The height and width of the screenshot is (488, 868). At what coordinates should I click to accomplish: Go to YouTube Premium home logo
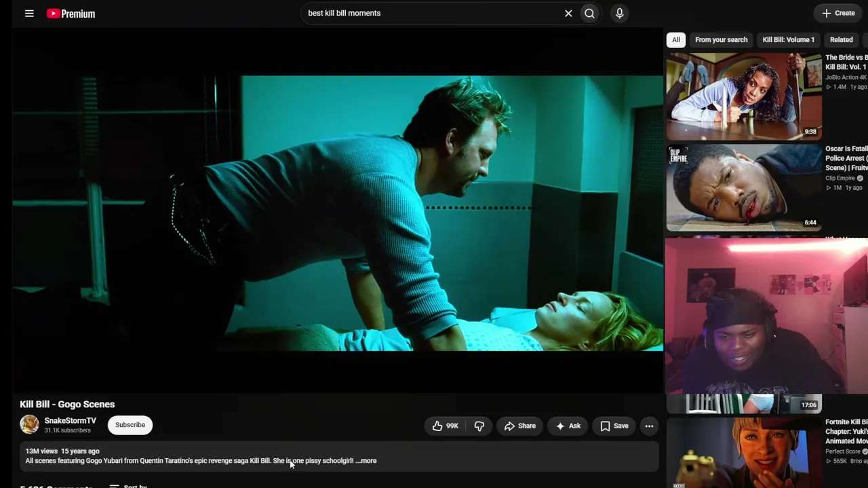71,14
